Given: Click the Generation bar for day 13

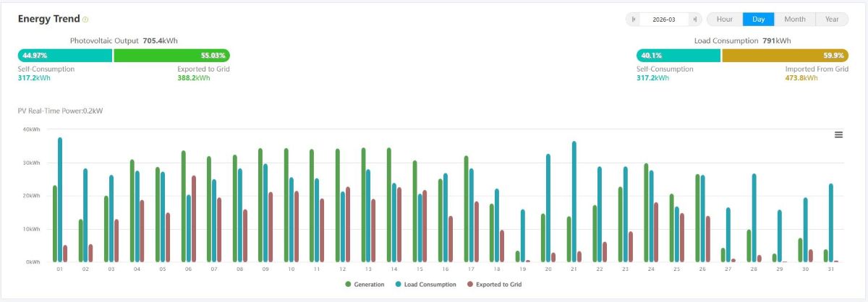Looking at the screenshot, I should (x=363, y=205).
